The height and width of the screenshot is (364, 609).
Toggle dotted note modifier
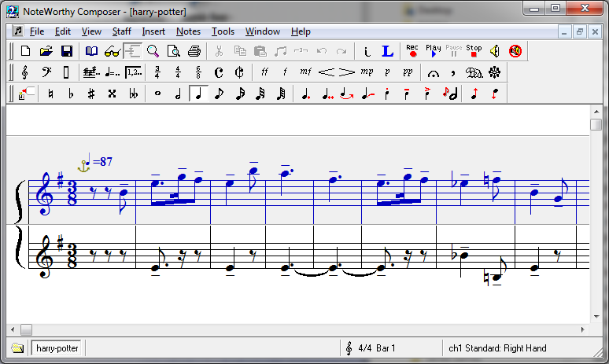point(305,94)
